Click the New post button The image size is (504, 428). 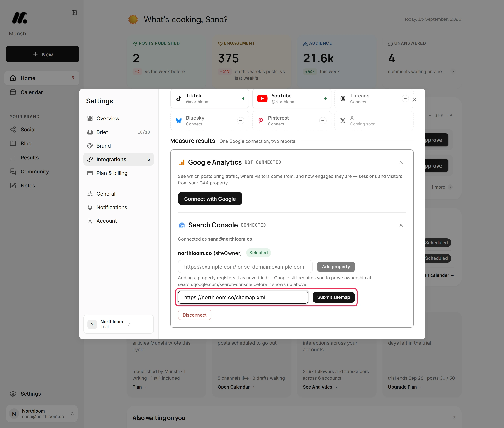42,54
